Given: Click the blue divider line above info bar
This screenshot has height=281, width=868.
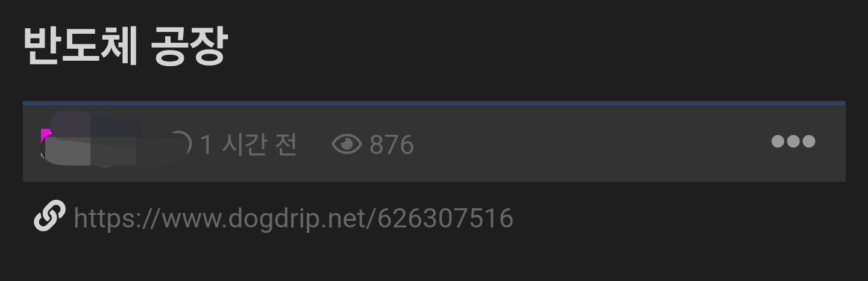Looking at the screenshot, I should pyautogui.click(x=434, y=103).
